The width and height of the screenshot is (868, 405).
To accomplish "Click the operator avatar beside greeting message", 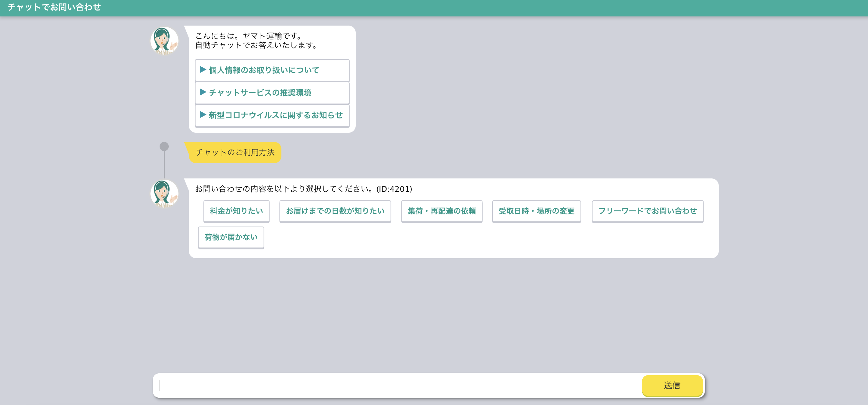I will coord(164,41).
